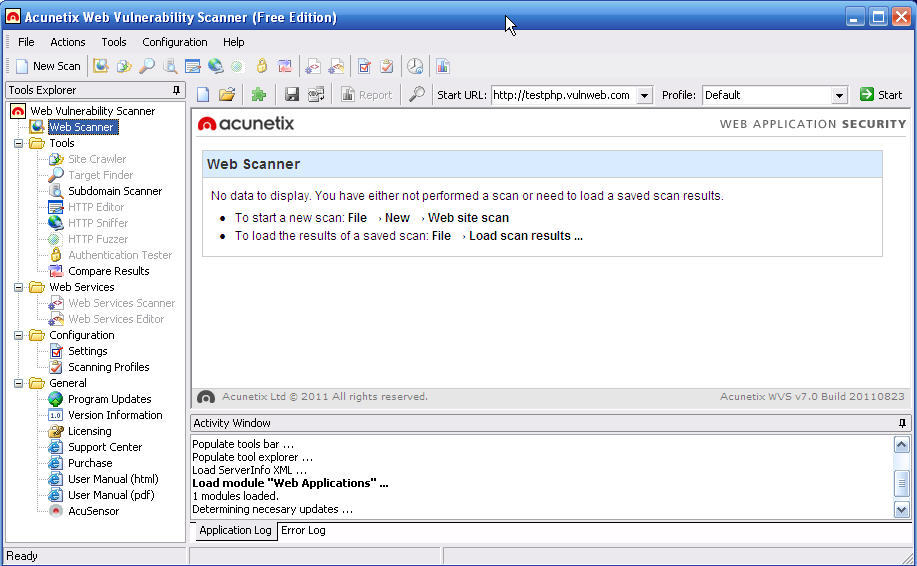Click the green Start button

[x=881, y=94]
